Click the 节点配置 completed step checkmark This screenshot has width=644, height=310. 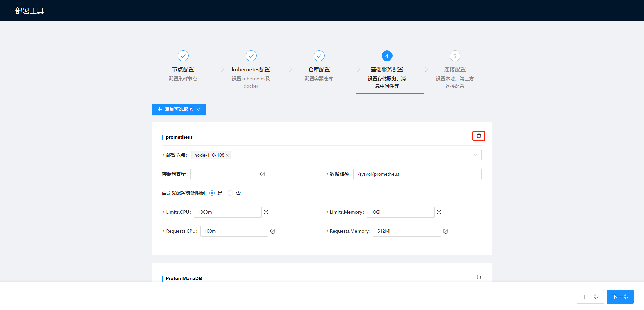[183, 56]
